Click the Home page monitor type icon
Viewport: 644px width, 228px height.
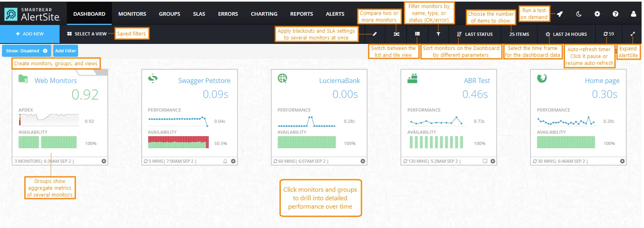pos(542,78)
